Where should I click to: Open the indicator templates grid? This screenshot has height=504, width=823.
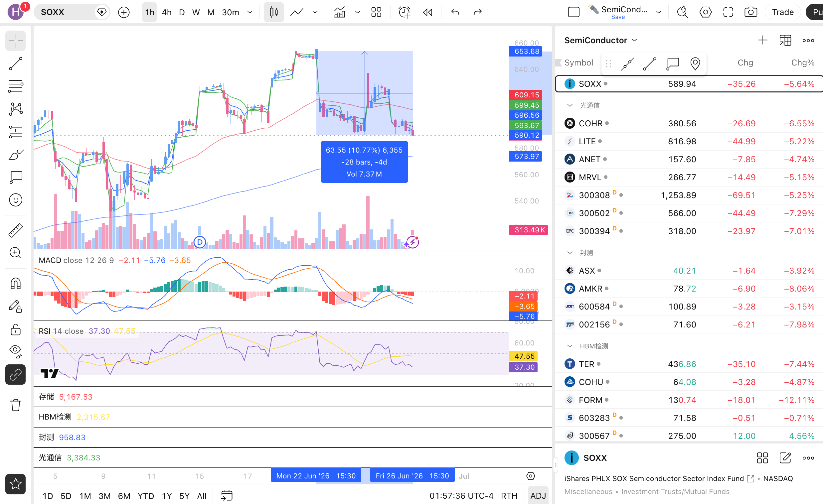[377, 12]
